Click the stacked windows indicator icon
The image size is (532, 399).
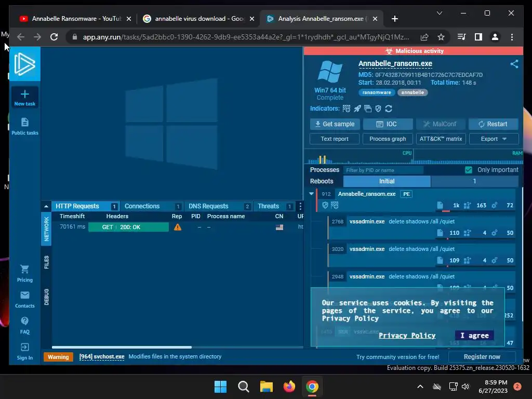pos(368,109)
